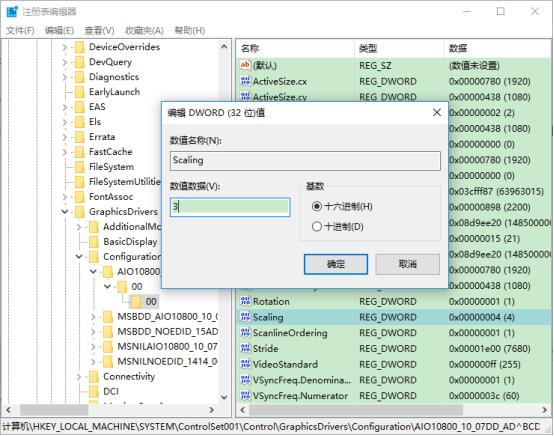Collapse the AIO10800 tree node
Screen dimensions: 554x436
click(93, 271)
